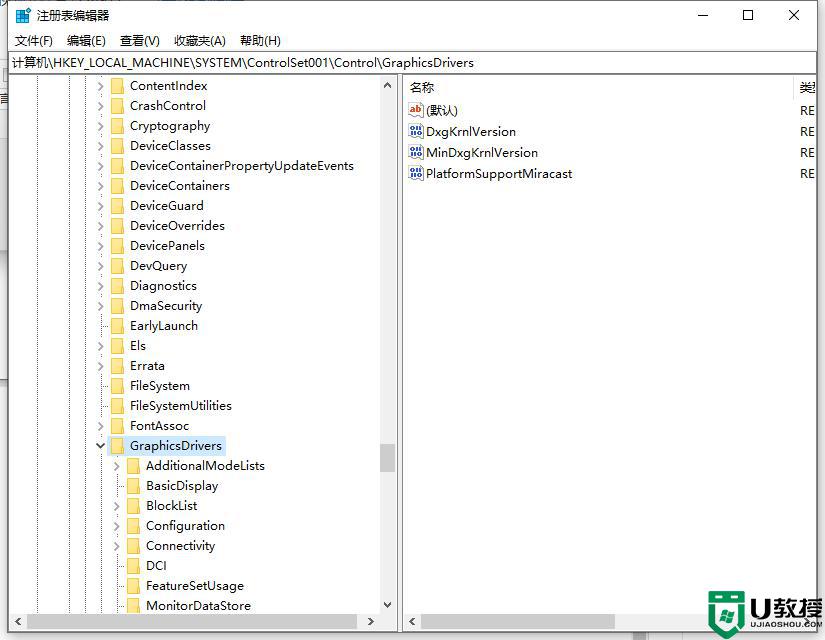Select the MinDxgKrnlVersion value name
The image size is (825, 640).
(481, 153)
